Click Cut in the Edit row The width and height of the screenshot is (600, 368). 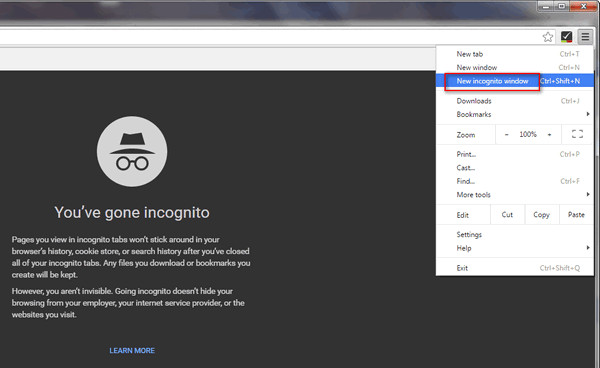pos(507,215)
